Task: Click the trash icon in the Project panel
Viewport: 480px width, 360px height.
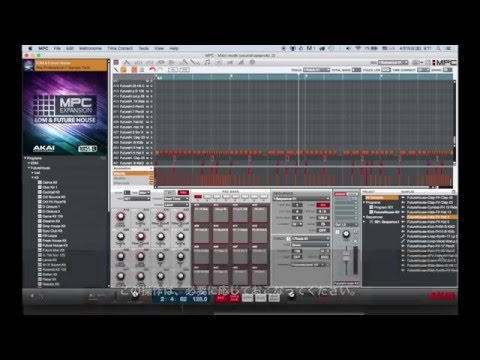Action: tap(453, 192)
